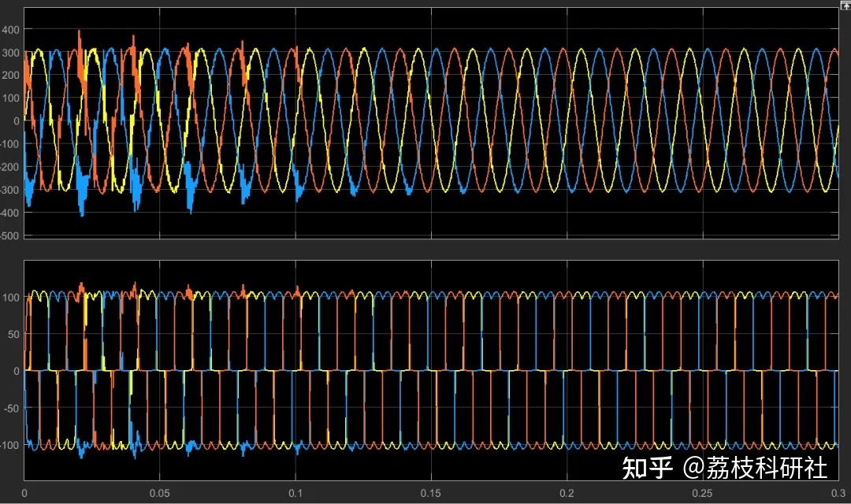This screenshot has width=851, height=504.
Task: Click the '-500' y-axis tick label
Action: [x=9, y=236]
